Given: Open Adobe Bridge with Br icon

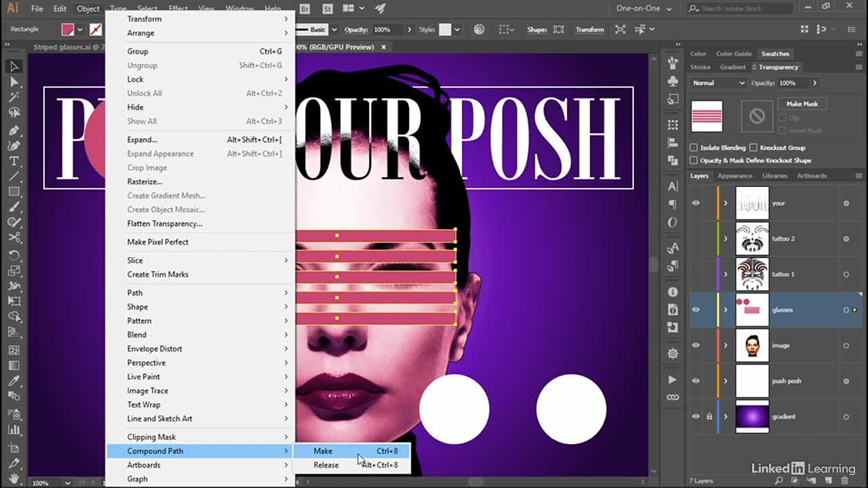Looking at the screenshot, I should point(304,9).
